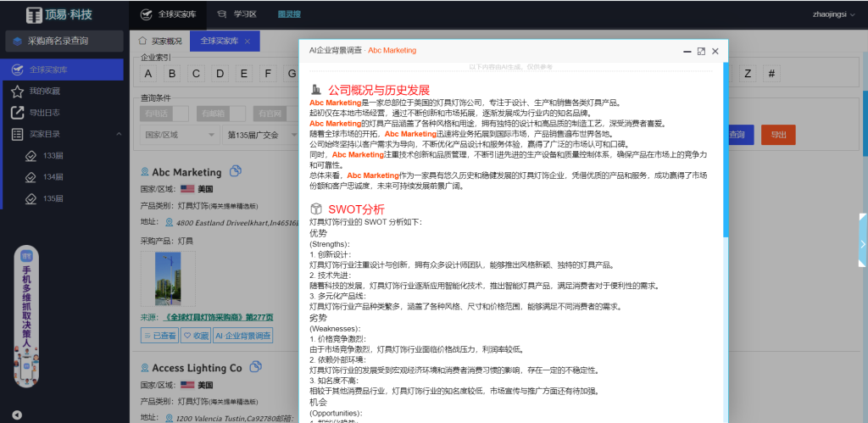Click the copy icon beside Abc Marketing

coord(236,171)
